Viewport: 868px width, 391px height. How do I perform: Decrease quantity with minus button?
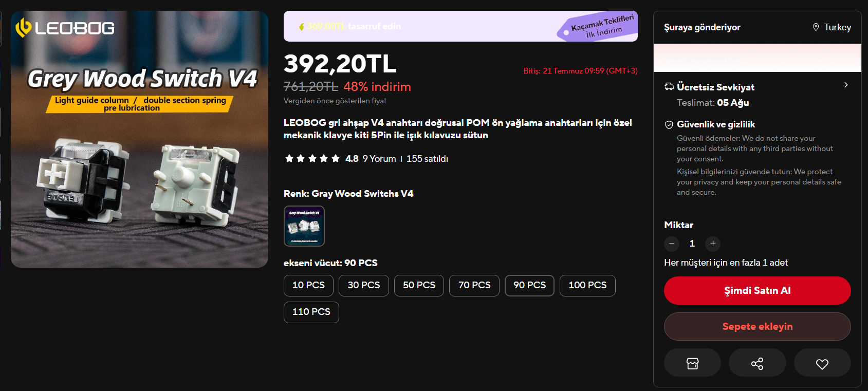(672, 244)
